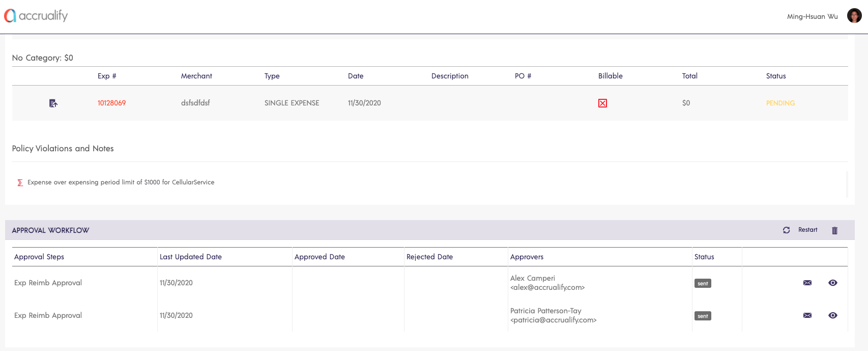Image resolution: width=868 pixels, height=351 pixels.
Task: Click the Ming-Hsuan Wu user name
Action: [x=812, y=16]
